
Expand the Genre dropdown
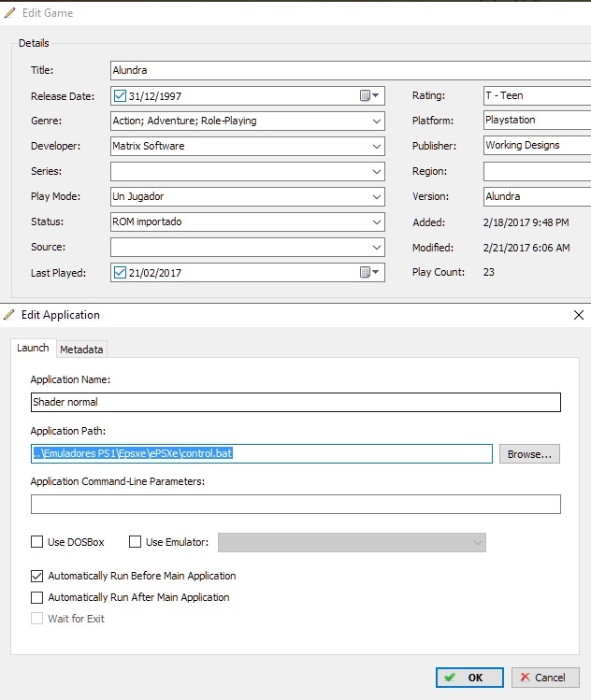pyautogui.click(x=376, y=121)
